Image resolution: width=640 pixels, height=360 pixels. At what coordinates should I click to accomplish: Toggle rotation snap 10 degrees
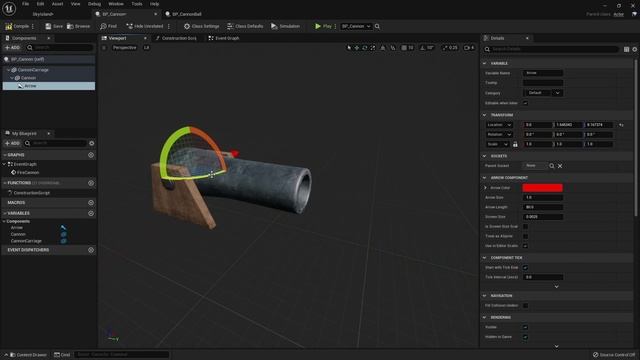[427, 48]
